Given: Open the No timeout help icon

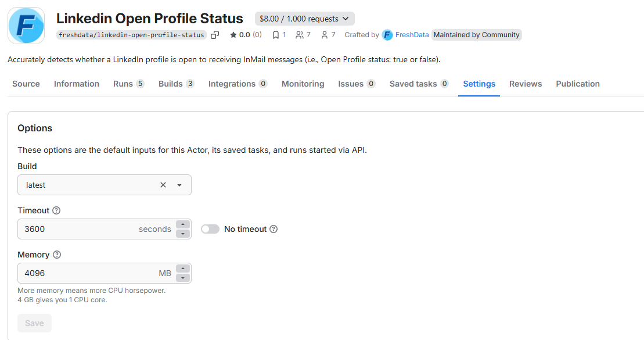Looking at the screenshot, I should click(274, 229).
